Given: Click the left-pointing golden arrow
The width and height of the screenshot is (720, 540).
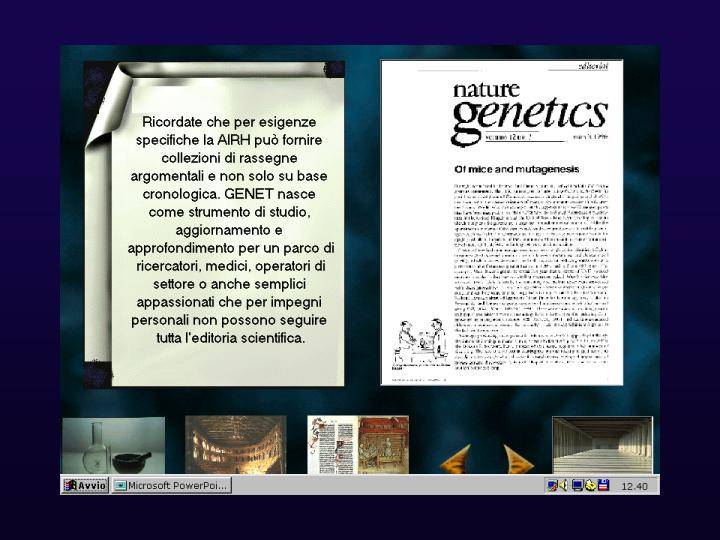Looking at the screenshot, I should [x=457, y=458].
